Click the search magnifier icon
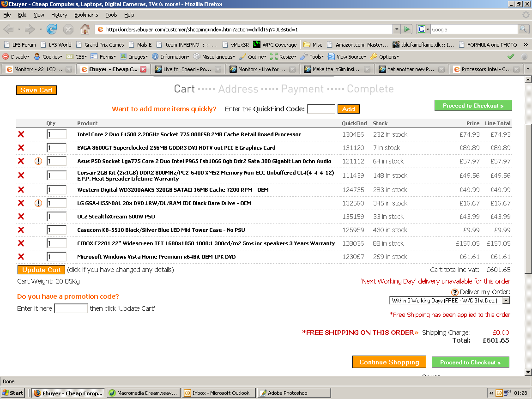 point(523,30)
